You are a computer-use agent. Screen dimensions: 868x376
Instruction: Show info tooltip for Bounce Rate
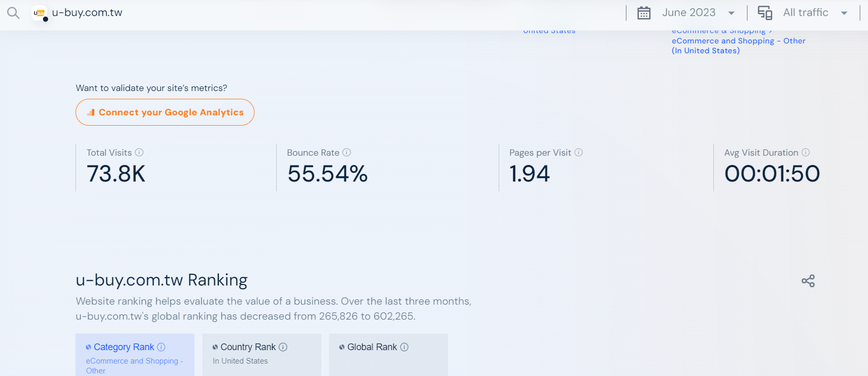click(347, 153)
